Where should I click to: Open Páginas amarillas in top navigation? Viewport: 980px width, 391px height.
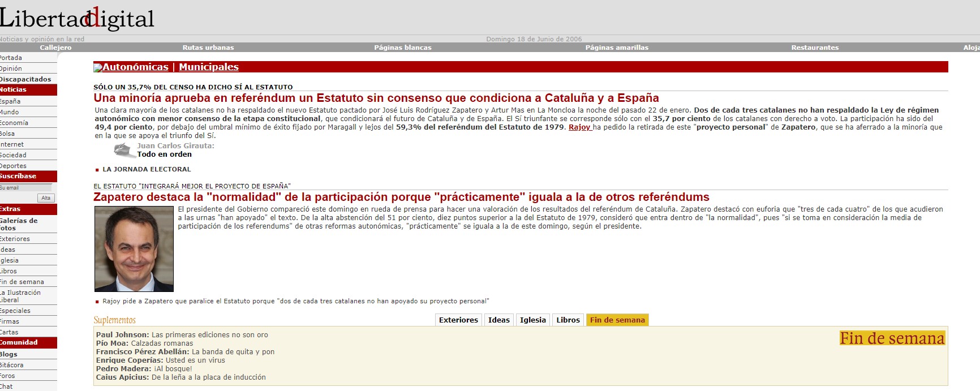(x=617, y=48)
